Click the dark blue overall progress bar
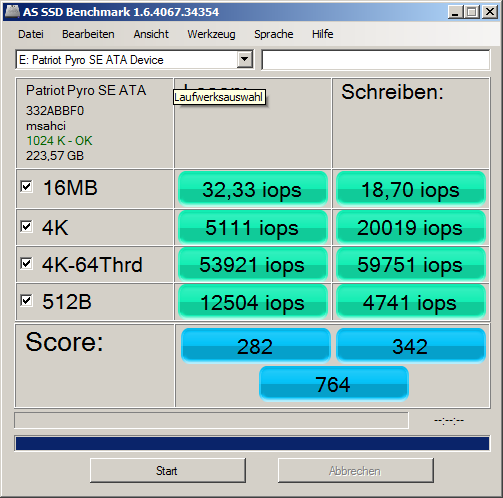 click(x=252, y=443)
